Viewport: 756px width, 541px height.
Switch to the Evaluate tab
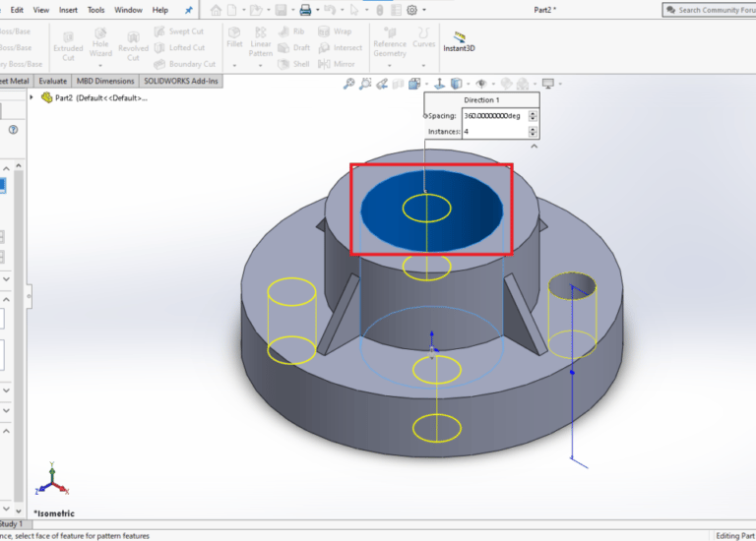tap(52, 81)
